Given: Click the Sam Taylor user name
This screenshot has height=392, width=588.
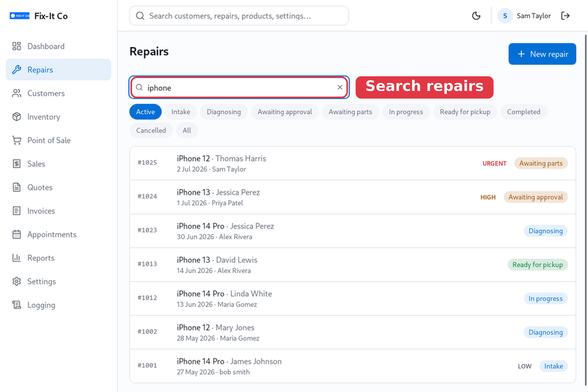Looking at the screenshot, I should tap(533, 16).
